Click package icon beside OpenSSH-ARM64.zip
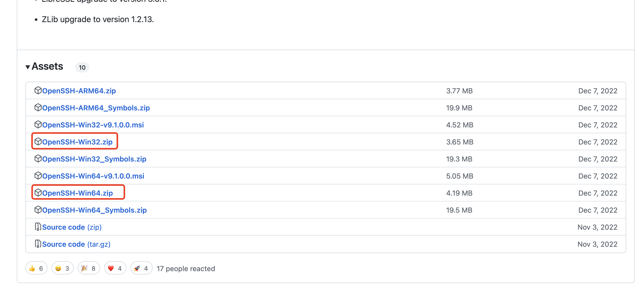This screenshot has width=644, height=292. (38, 91)
